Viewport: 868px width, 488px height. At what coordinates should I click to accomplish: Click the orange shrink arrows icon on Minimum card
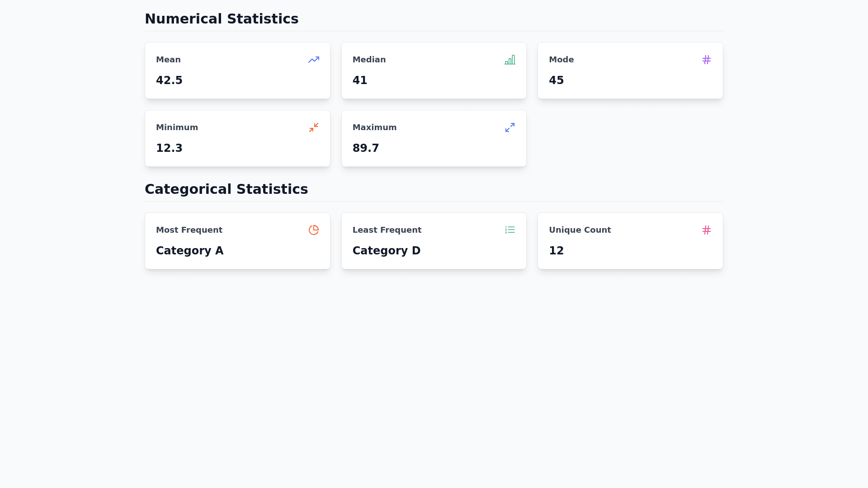[314, 127]
